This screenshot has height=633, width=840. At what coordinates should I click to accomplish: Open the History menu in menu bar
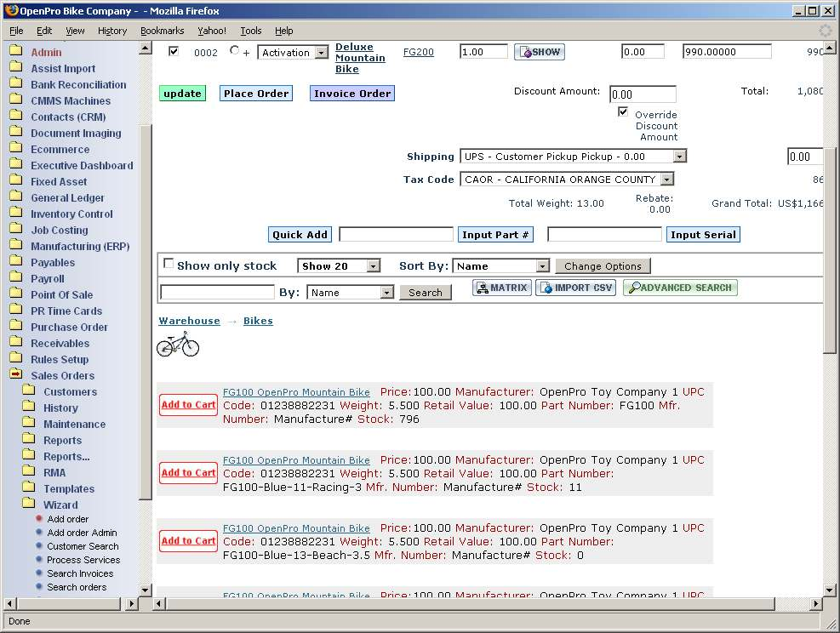[x=112, y=31]
